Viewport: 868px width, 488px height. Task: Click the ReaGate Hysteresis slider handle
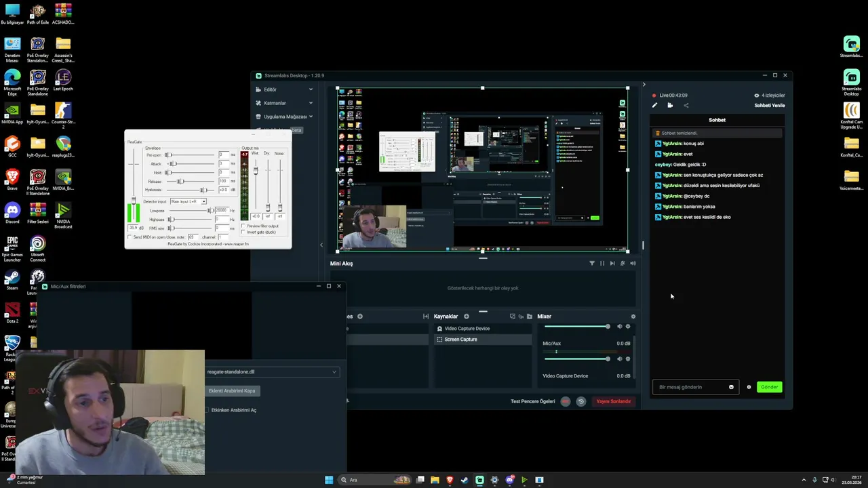coord(203,190)
